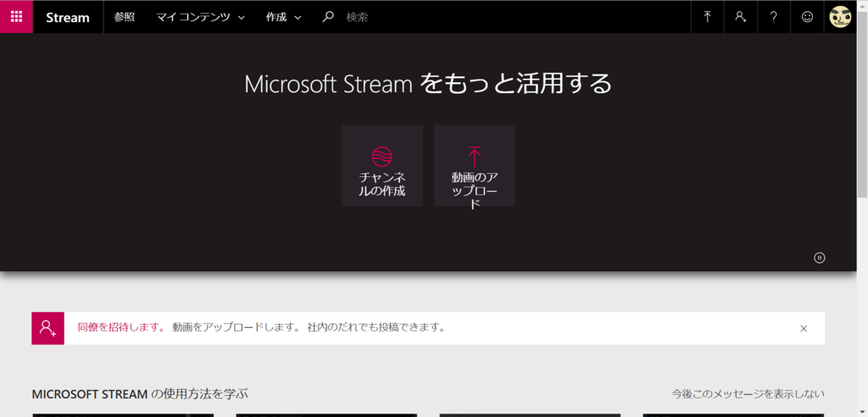Viewport: 868px width, 417px height.
Task: Click the upload arrow icon in header
Action: (708, 17)
